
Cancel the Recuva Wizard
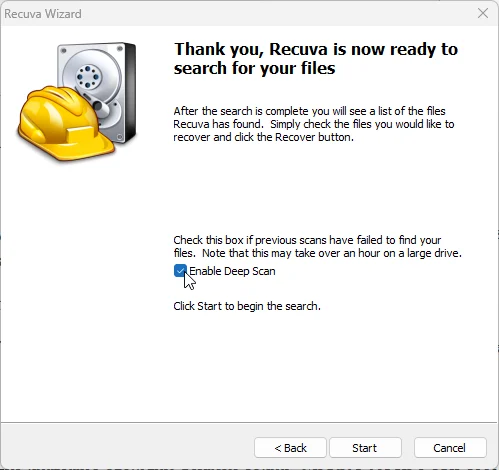point(450,448)
